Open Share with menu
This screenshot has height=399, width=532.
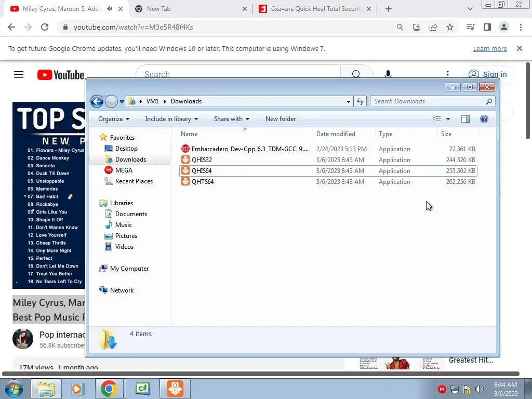[x=232, y=119]
